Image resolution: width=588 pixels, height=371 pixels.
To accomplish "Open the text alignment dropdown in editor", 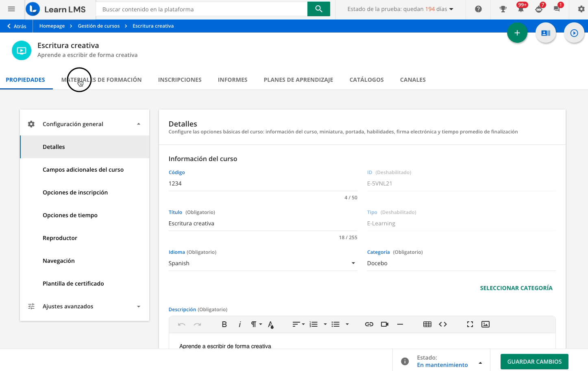I will click(x=298, y=324).
